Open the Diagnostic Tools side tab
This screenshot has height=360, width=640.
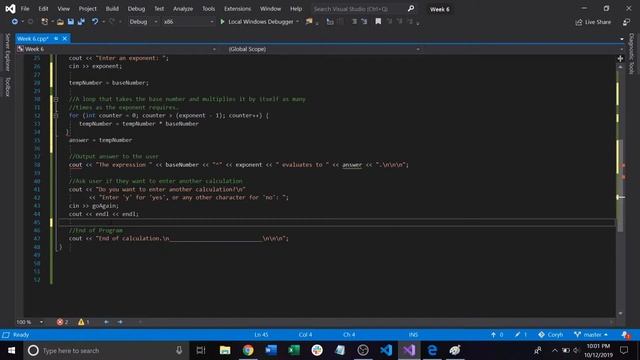coord(631,54)
